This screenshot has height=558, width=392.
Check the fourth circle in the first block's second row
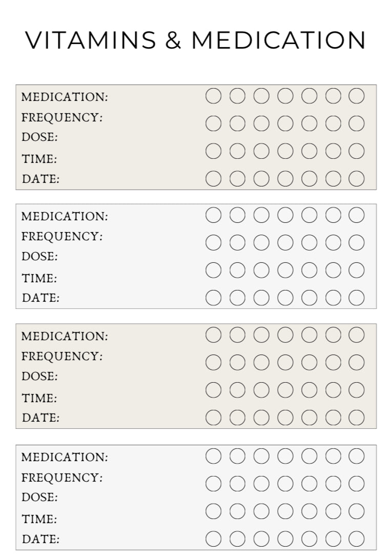pos(285,123)
